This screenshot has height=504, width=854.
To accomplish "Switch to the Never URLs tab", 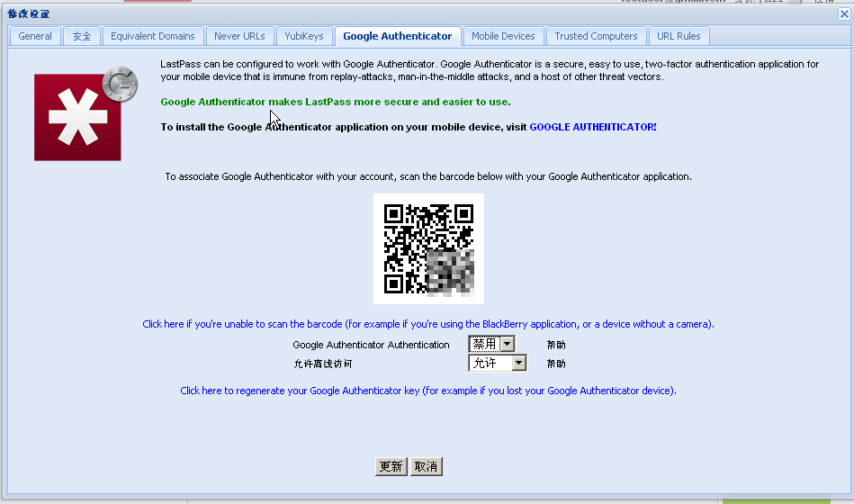I will tap(239, 36).
